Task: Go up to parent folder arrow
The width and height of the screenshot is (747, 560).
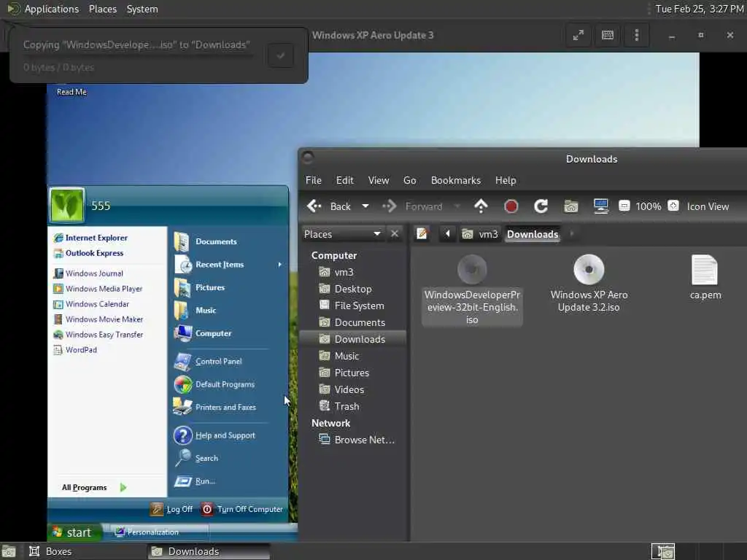Action: (x=481, y=206)
